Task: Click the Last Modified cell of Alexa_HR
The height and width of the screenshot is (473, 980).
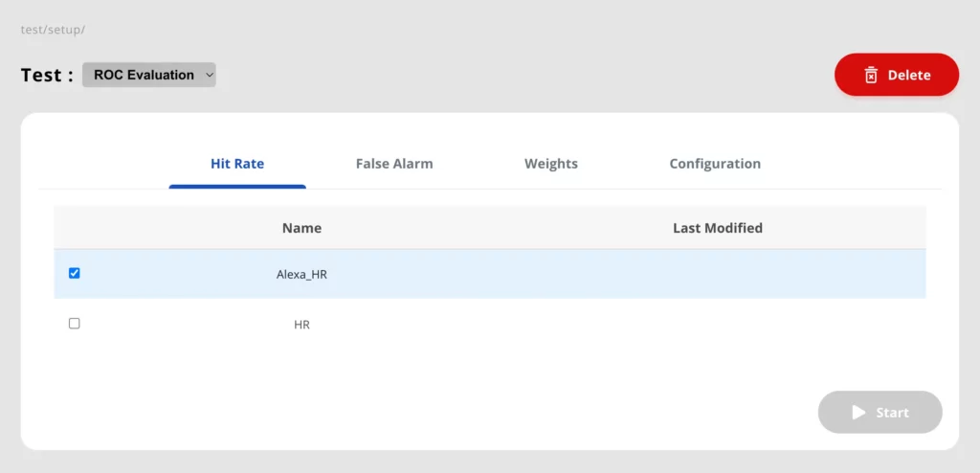Action: [x=717, y=274]
